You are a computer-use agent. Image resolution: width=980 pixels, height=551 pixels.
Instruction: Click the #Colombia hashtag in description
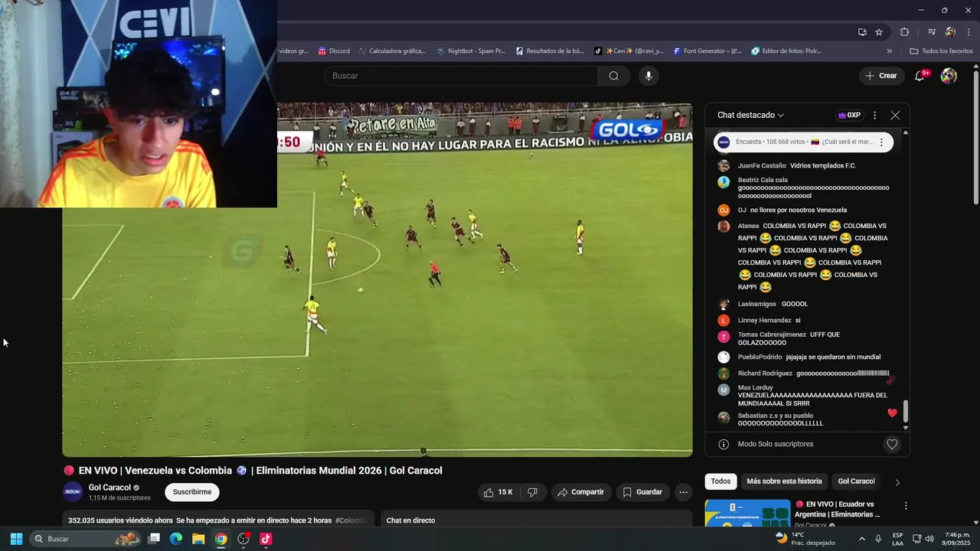coord(351,520)
